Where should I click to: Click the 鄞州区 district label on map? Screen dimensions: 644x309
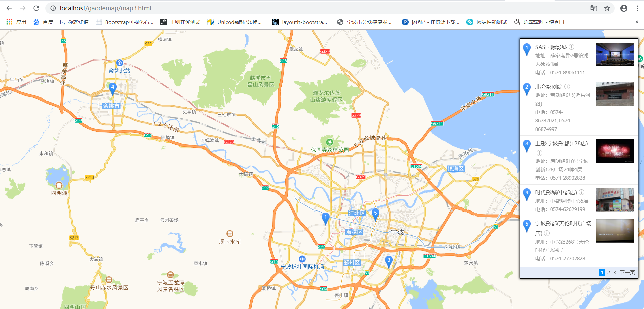(352, 262)
